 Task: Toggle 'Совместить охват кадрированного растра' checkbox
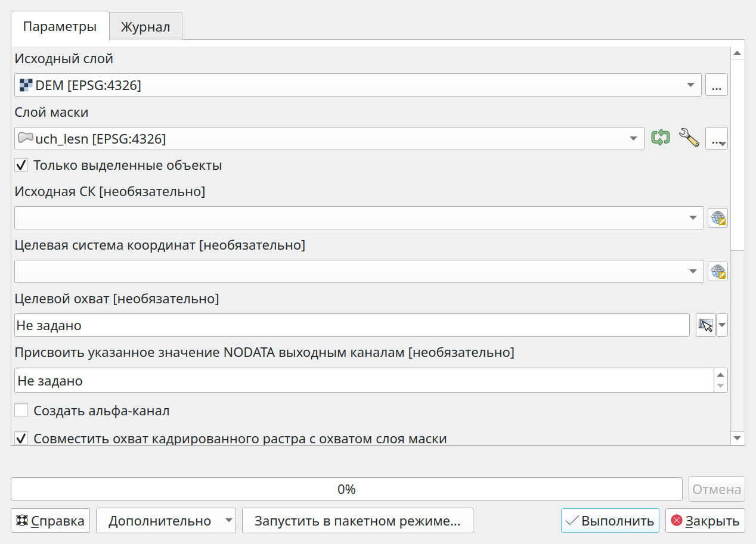(x=21, y=439)
